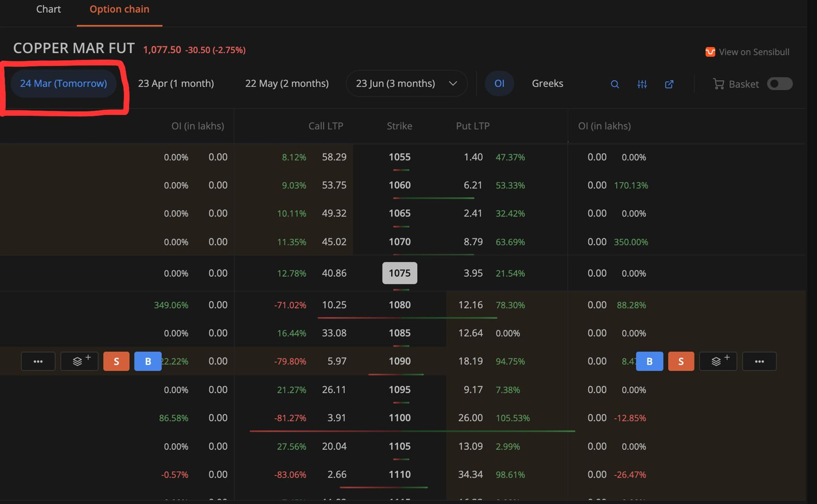Select the highlighted 1075 strike cell

click(x=399, y=273)
